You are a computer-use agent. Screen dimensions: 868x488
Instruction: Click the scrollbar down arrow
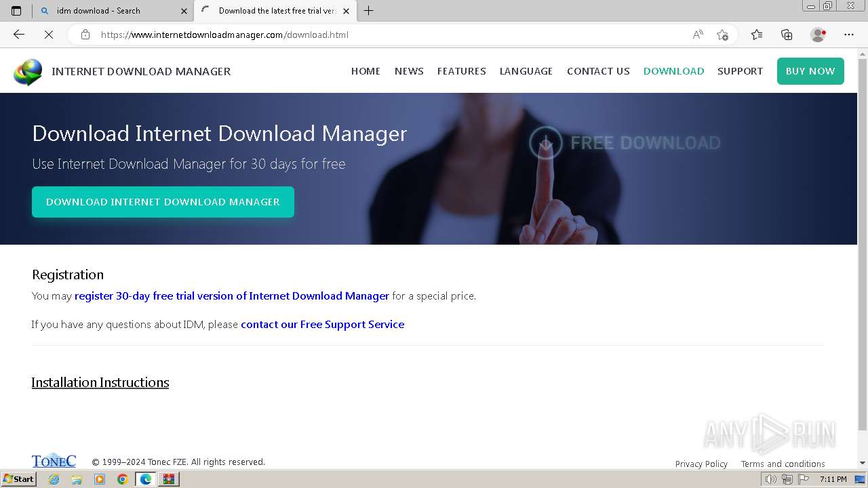pyautogui.click(x=863, y=463)
